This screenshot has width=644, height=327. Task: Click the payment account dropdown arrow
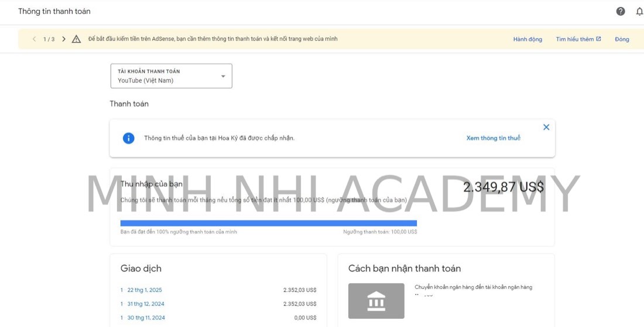pyautogui.click(x=223, y=76)
